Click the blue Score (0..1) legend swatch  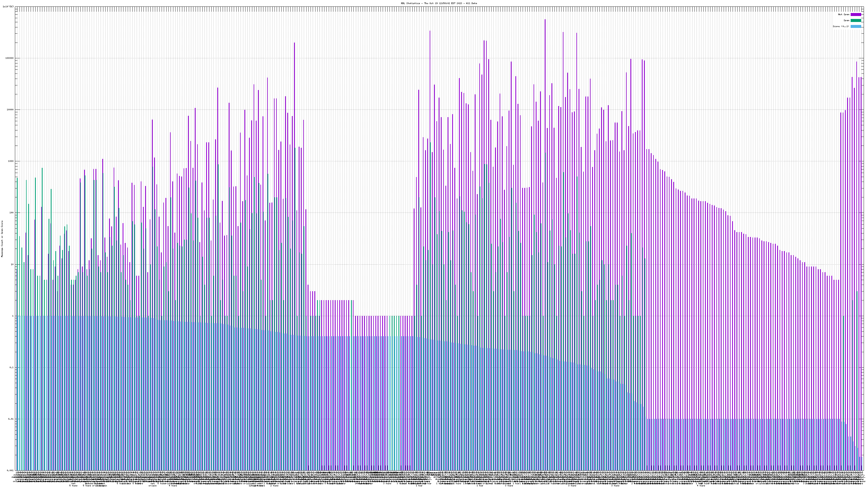[856, 26]
